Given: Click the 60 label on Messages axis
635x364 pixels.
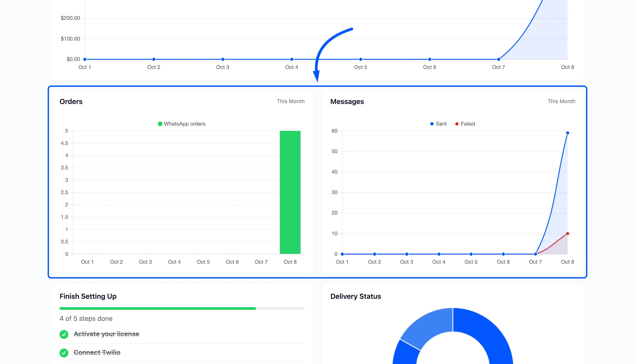Looking at the screenshot, I should click(334, 131).
